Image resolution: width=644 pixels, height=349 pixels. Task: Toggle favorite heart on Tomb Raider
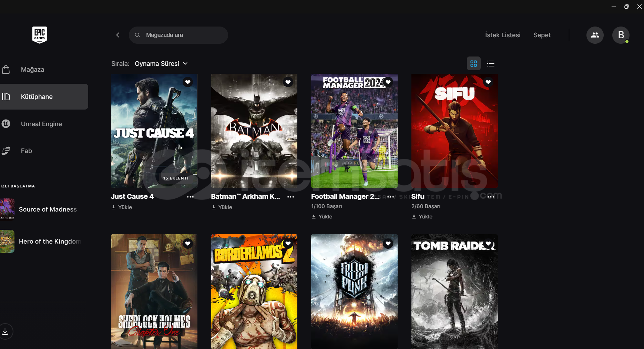(488, 244)
